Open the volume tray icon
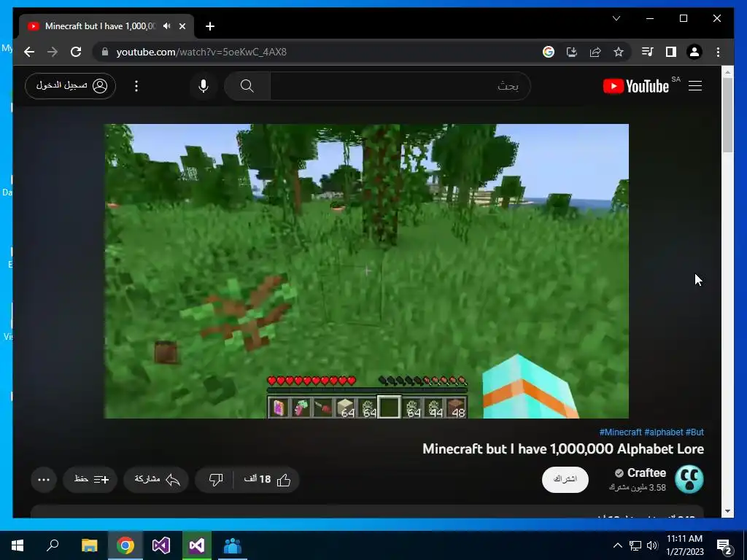 [x=652, y=545]
